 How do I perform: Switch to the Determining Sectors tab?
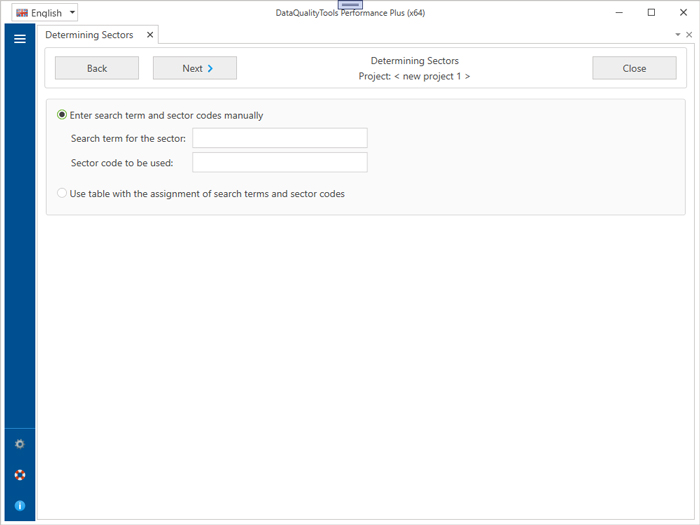coord(89,35)
